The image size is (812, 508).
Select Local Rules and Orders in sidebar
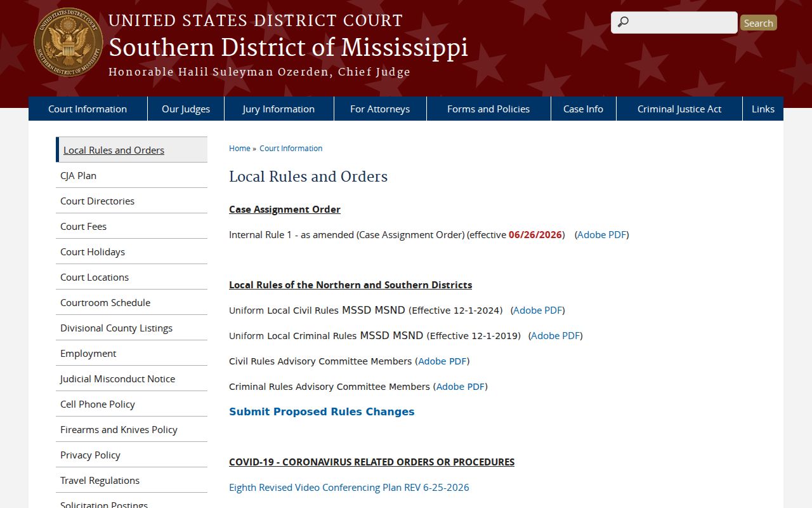[x=131, y=150]
